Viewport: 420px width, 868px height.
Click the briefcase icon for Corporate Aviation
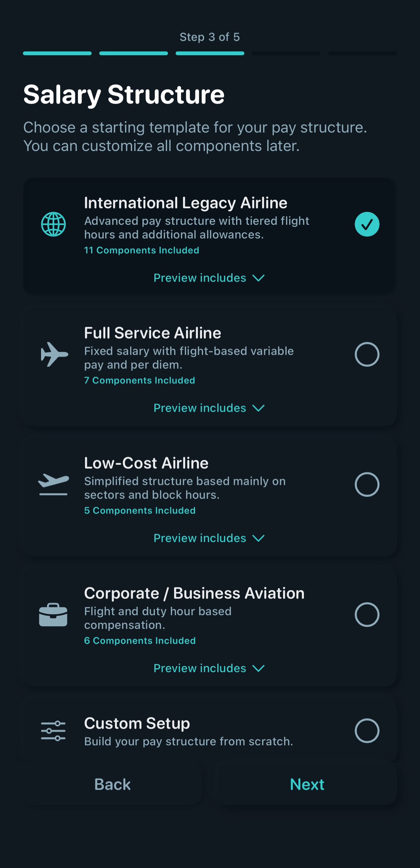[53, 615]
